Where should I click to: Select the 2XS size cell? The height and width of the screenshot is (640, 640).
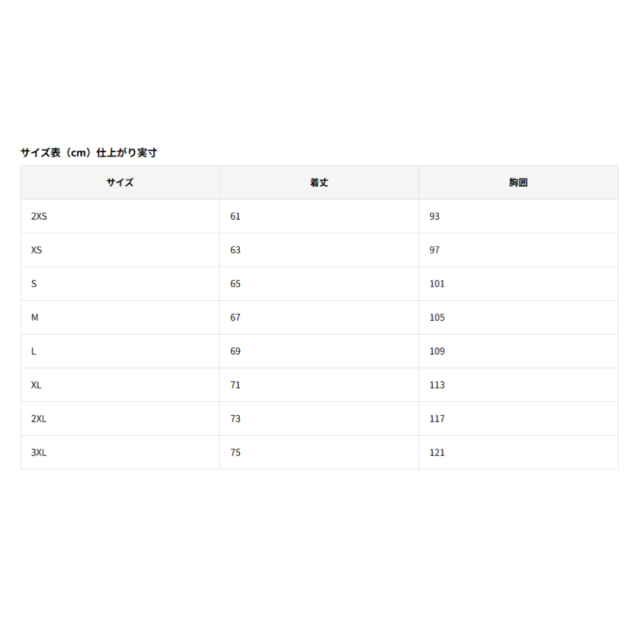point(120,216)
